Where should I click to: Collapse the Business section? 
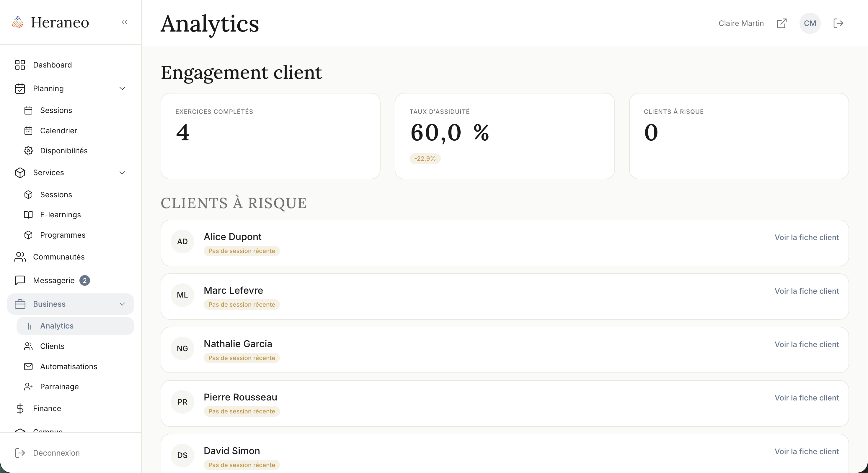(x=122, y=304)
